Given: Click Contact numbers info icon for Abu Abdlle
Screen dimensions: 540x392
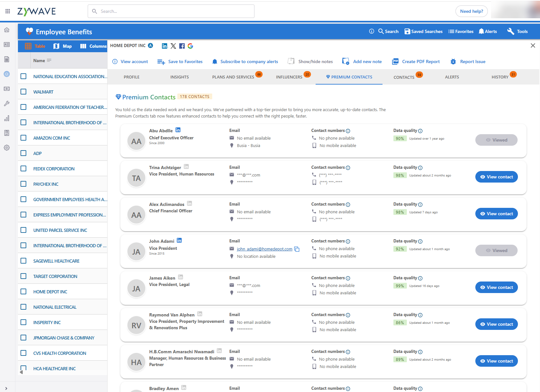Looking at the screenshot, I should (x=348, y=131).
